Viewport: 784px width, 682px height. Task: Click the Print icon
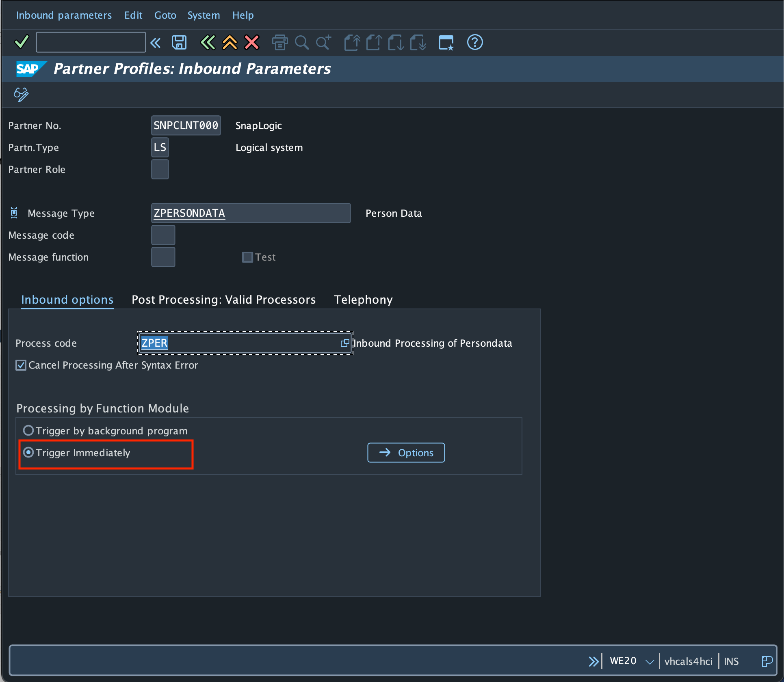(x=279, y=42)
